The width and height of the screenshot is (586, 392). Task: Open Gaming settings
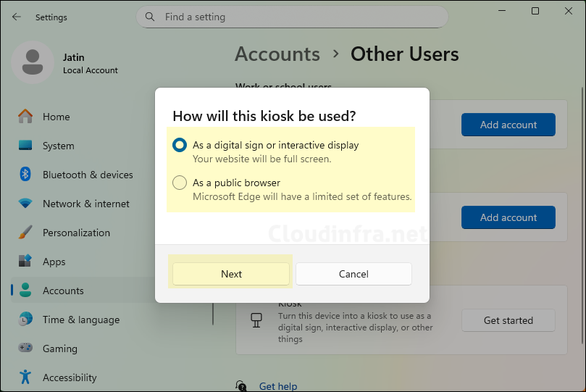59,349
